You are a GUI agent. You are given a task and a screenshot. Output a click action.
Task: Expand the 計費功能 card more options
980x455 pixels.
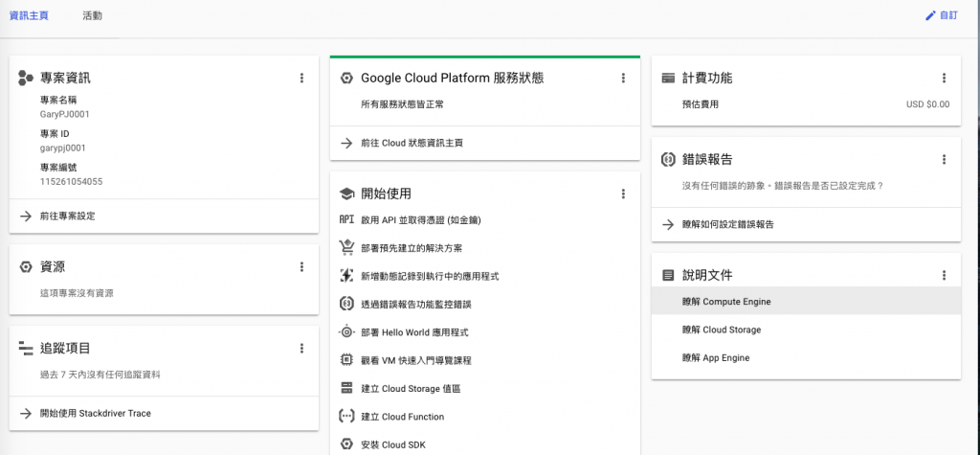pyautogui.click(x=945, y=78)
